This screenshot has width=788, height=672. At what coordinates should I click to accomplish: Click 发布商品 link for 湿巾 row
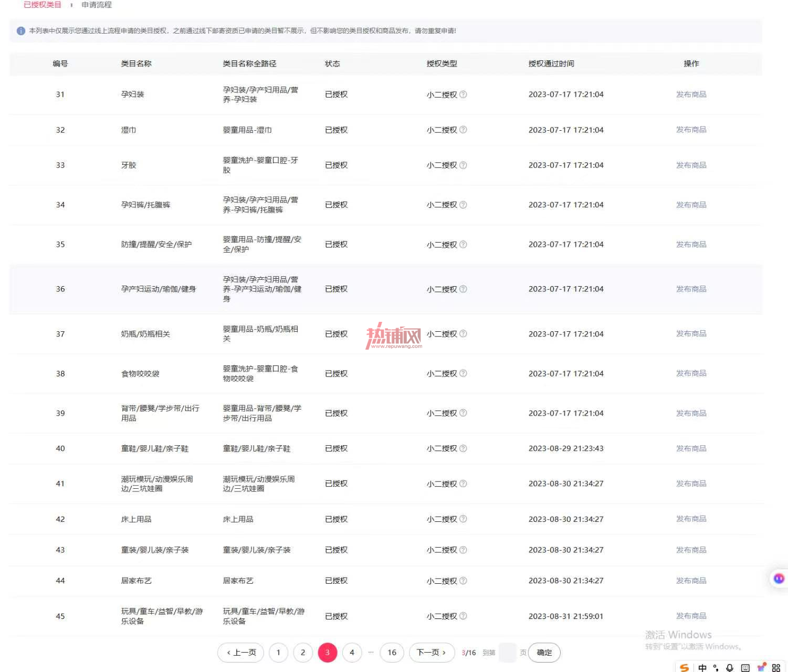(x=691, y=130)
